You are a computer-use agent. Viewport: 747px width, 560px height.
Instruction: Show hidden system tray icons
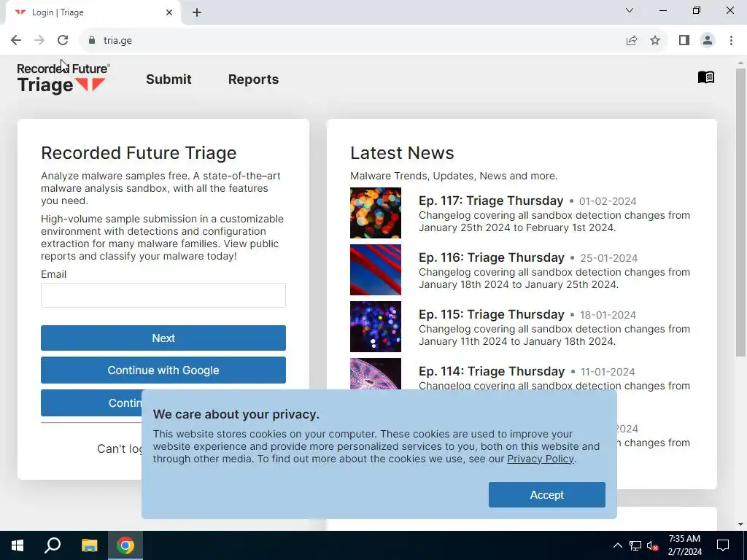[617, 545]
